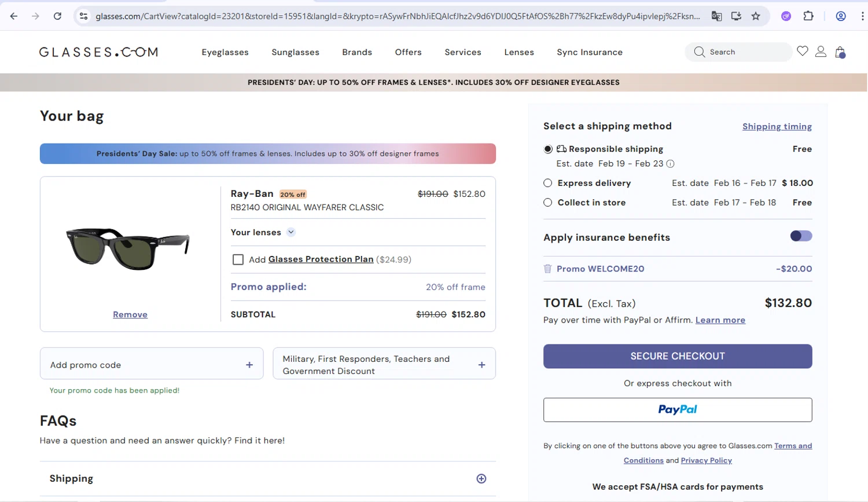The width and height of the screenshot is (868, 502).
Task: Remove the Ray-Ban item from bag
Action: [130, 314]
